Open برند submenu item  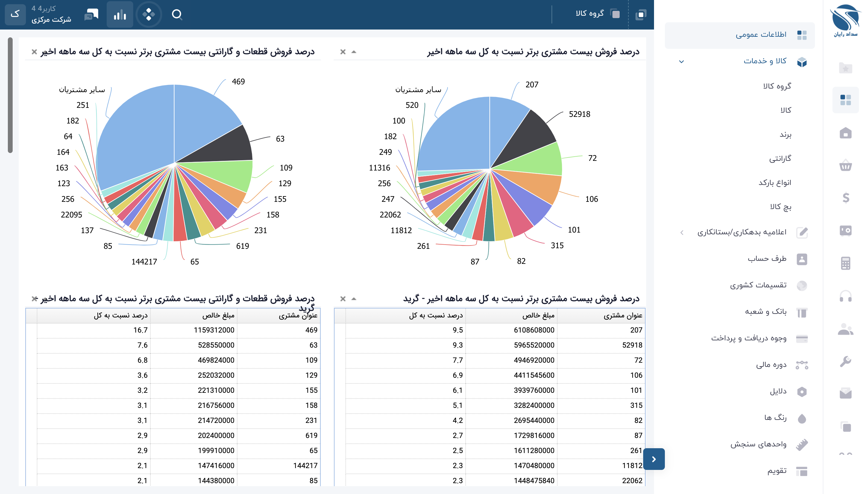[x=785, y=134]
